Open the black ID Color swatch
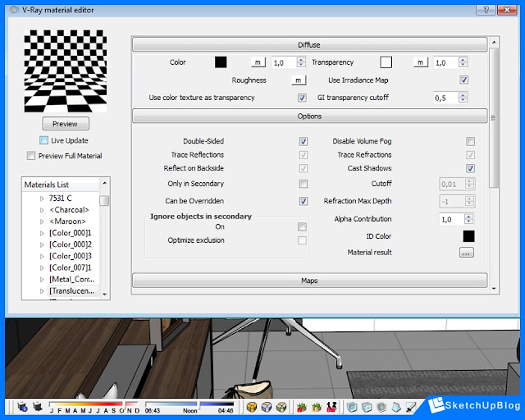525x420 pixels. (468, 236)
